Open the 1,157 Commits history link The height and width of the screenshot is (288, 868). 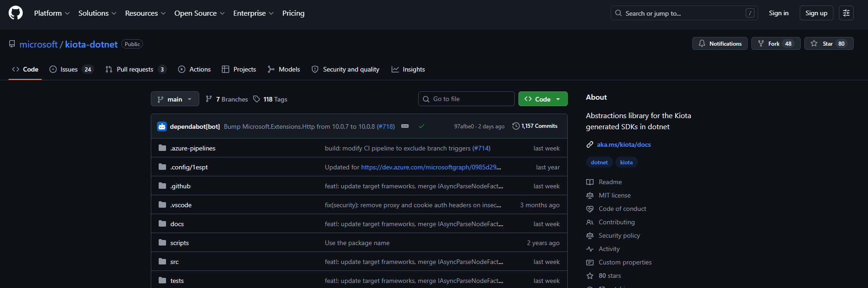pyautogui.click(x=535, y=126)
